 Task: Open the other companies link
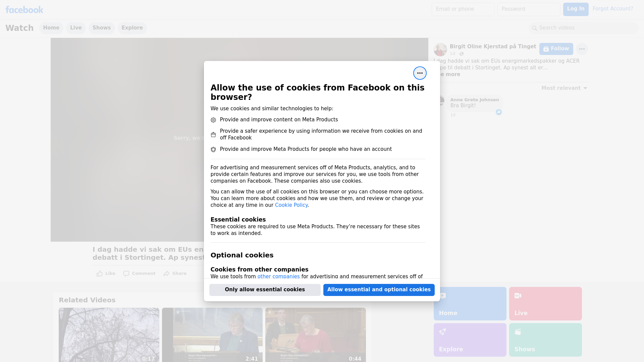tap(278, 277)
